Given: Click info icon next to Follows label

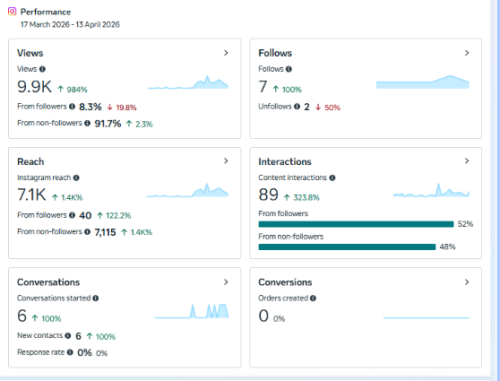Looking at the screenshot, I should [x=289, y=69].
